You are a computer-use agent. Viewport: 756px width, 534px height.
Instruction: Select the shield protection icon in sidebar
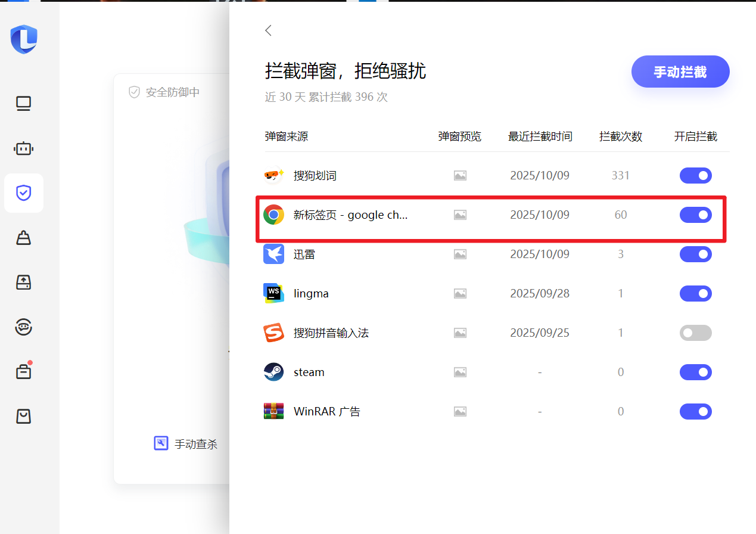coord(23,193)
